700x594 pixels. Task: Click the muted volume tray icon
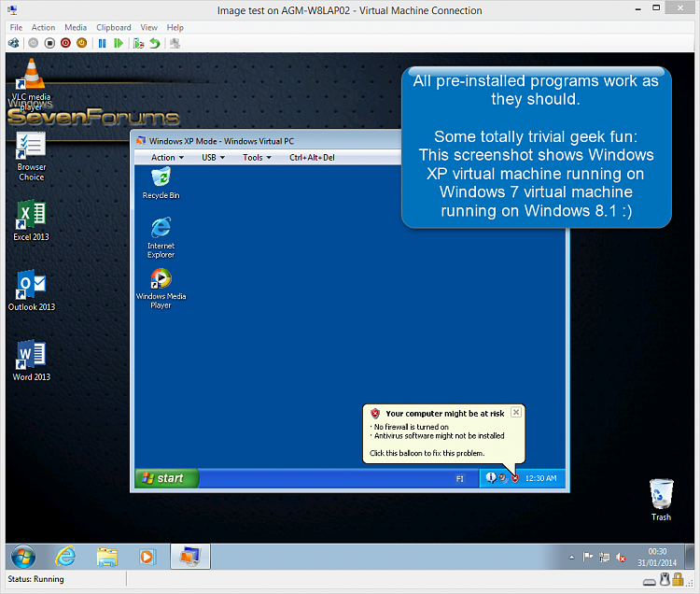[621, 557]
